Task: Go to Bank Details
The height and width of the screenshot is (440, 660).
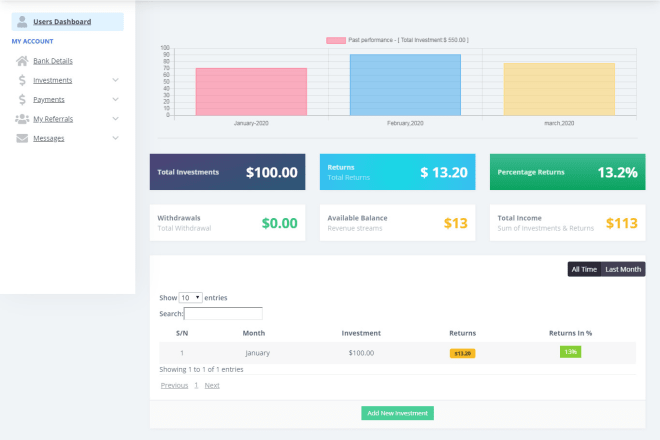Action: [x=53, y=61]
